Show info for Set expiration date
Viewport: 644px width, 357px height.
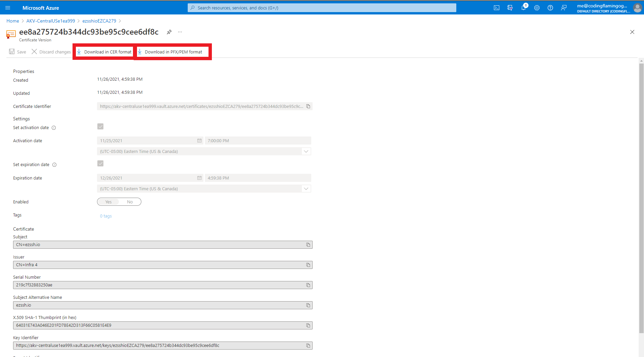coord(54,165)
